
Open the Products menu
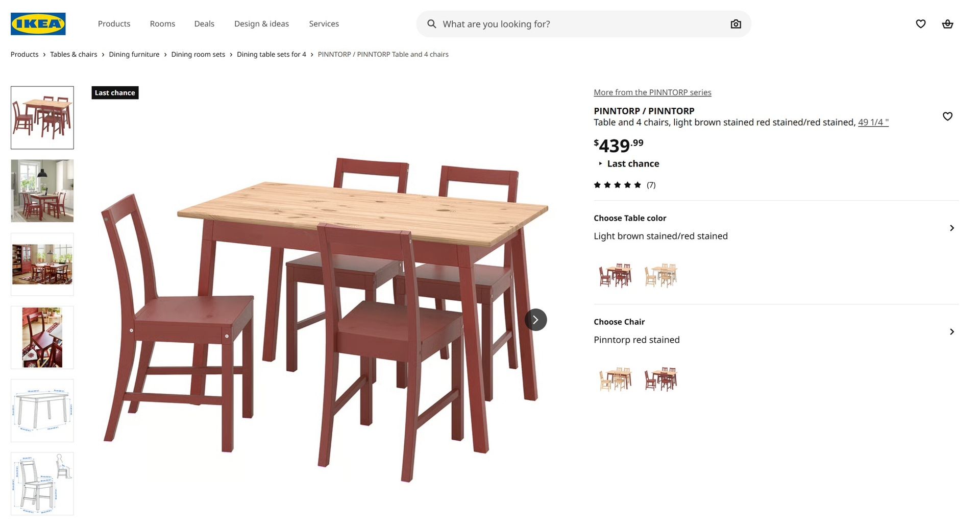[114, 24]
